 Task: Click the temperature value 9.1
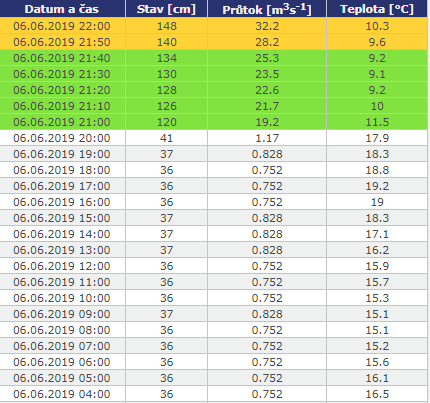coord(377,74)
